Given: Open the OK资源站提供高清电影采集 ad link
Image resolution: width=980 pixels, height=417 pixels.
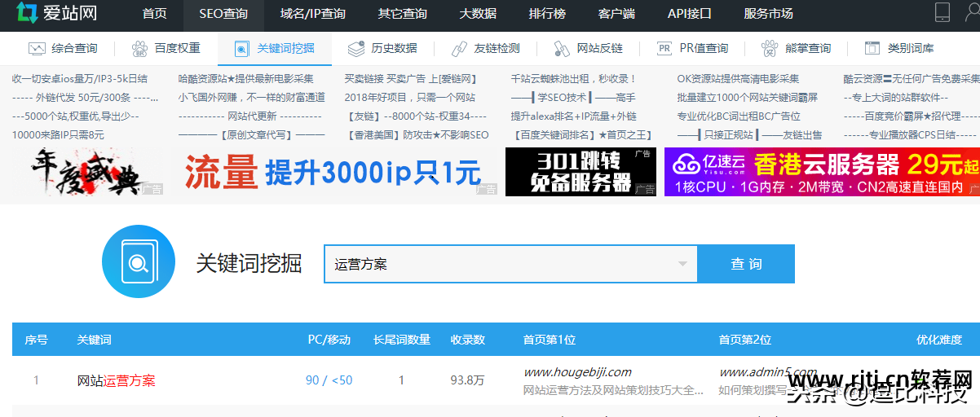Looking at the screenshot, I should (x=738, y=79).
